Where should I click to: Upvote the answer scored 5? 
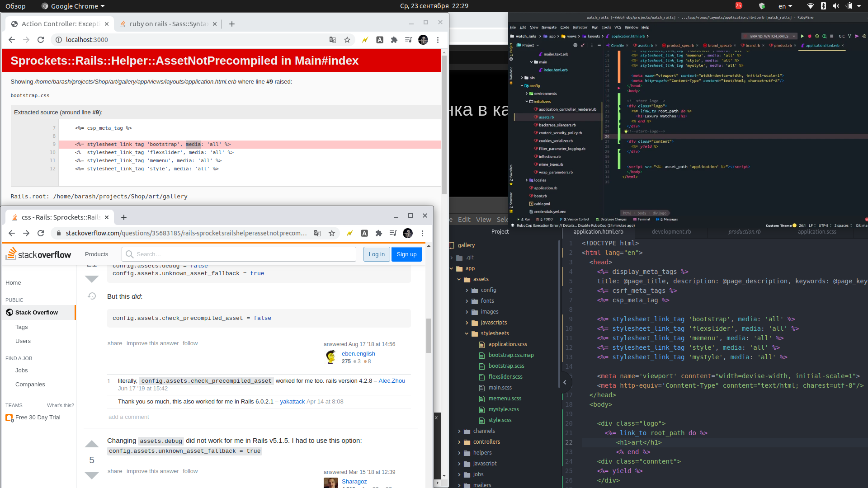92,444
